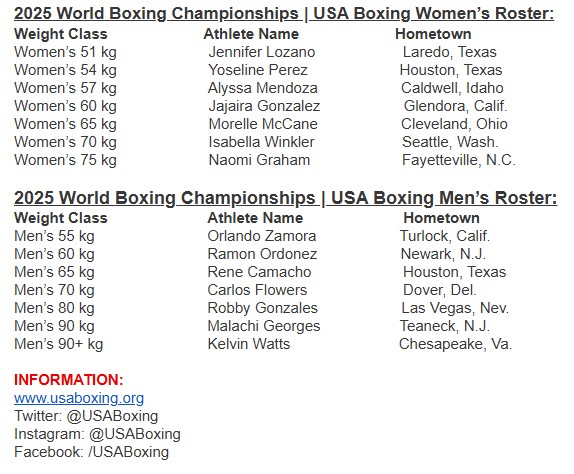Click on Robby Gonzales's name
574x474 pixels.
click(262, 308)
